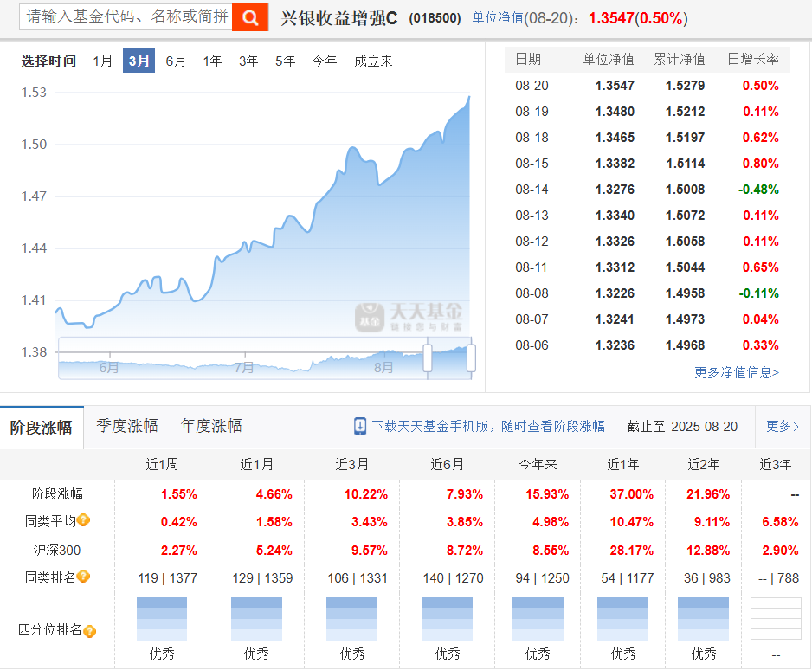Select the 5年 time range
This screenshot has height=670, width=812.
click(x=286, y=61)
